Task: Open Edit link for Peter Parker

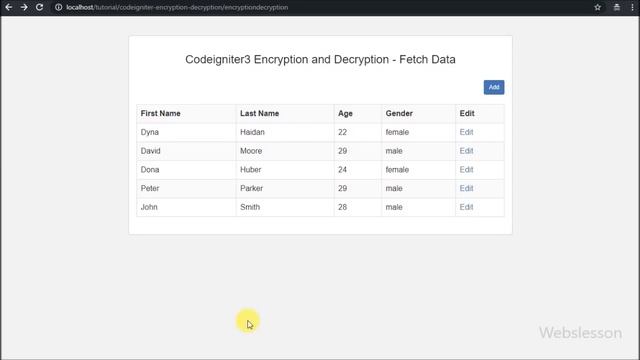Action: 466,189
